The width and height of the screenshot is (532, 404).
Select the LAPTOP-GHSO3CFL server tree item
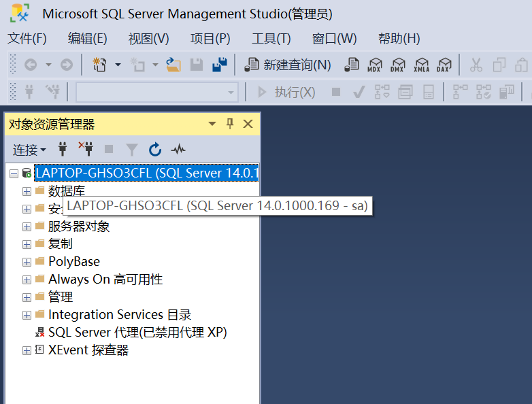[x=146, y=173]
